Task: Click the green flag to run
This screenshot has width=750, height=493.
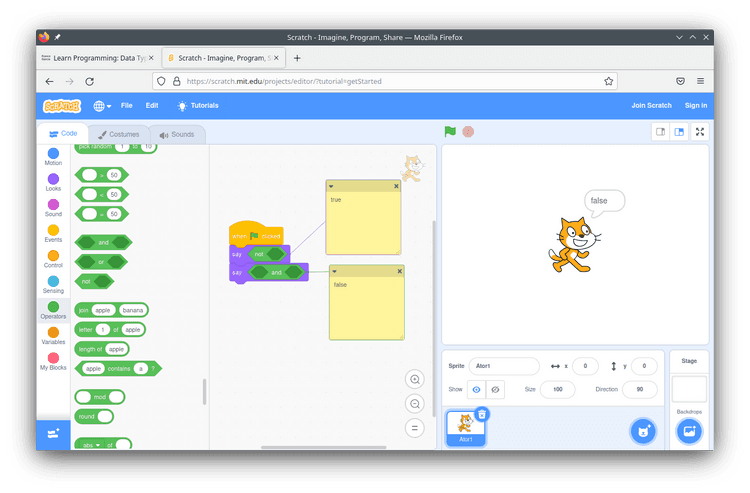Action: (x=450, y=131)
